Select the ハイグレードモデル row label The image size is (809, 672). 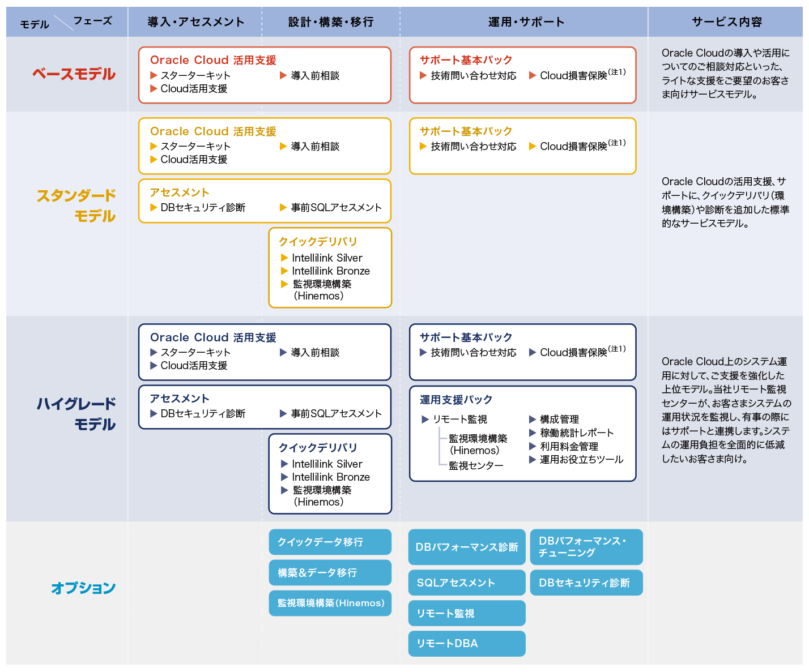(x=76, y=414)
